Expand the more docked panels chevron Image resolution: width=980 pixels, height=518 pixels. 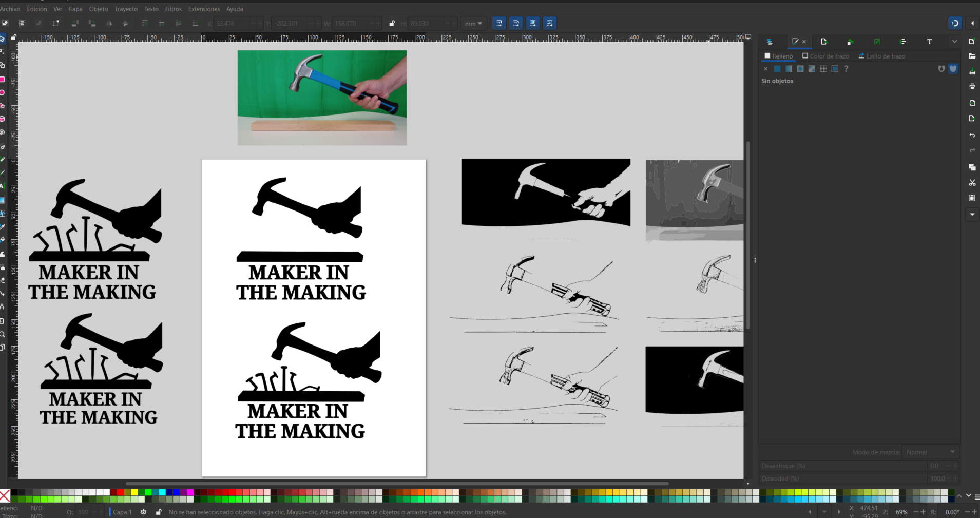point(954,42)
